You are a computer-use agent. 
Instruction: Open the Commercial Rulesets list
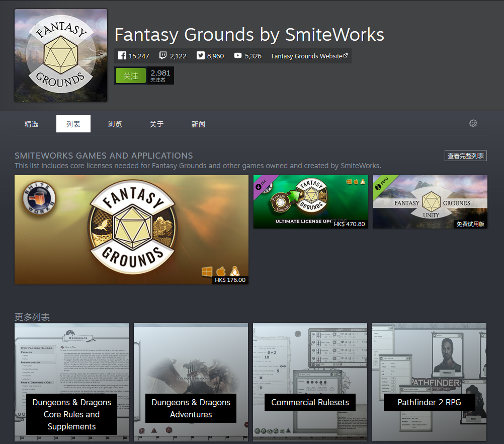(310, 382)
